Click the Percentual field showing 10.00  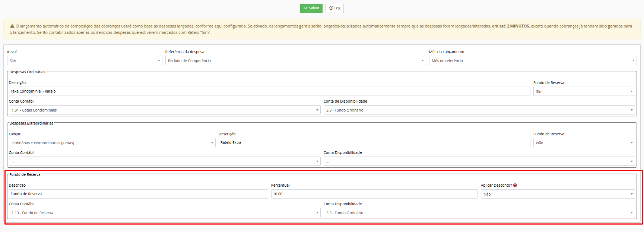(374, 194)
